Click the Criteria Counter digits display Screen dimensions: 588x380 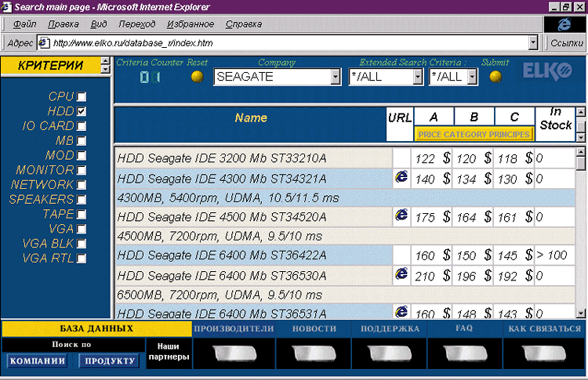click(150, 77)
